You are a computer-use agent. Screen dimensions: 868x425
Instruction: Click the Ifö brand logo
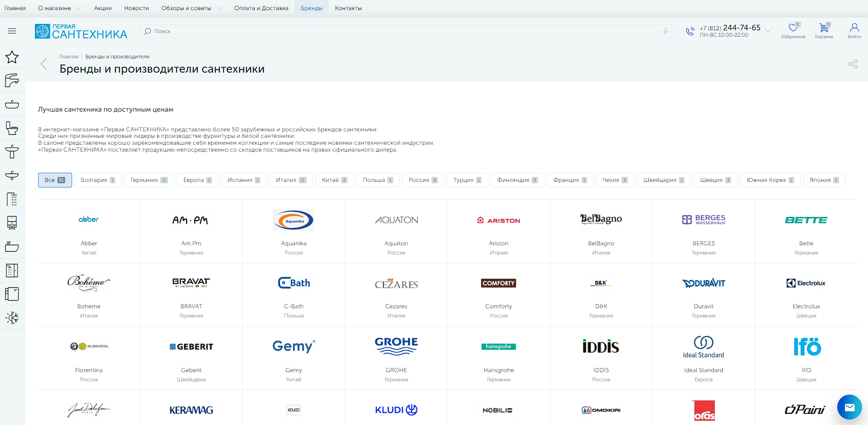(807, 346)
